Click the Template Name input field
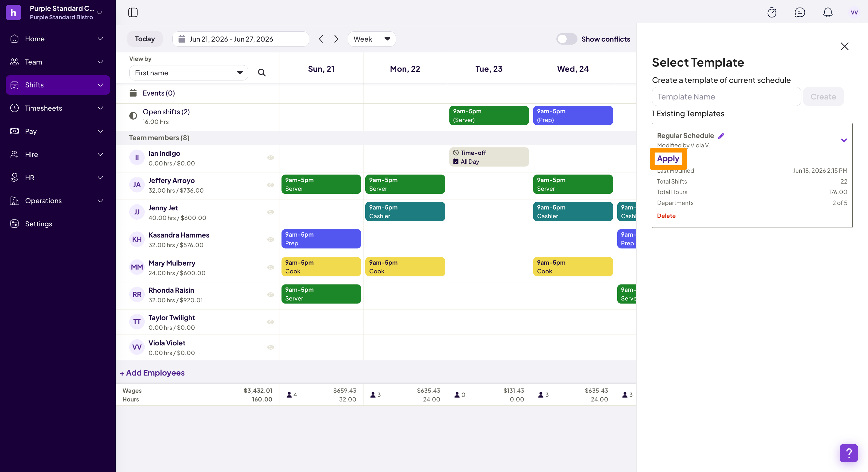Viewport: 868px width, 472px height. coord(726,97)
